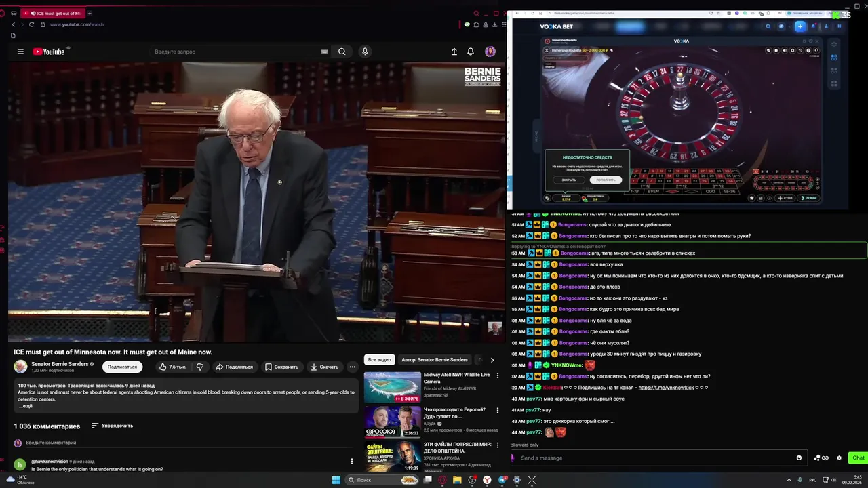Switch to the ICE must get out browser tab

pyautogui.click(x=52, y=13)
